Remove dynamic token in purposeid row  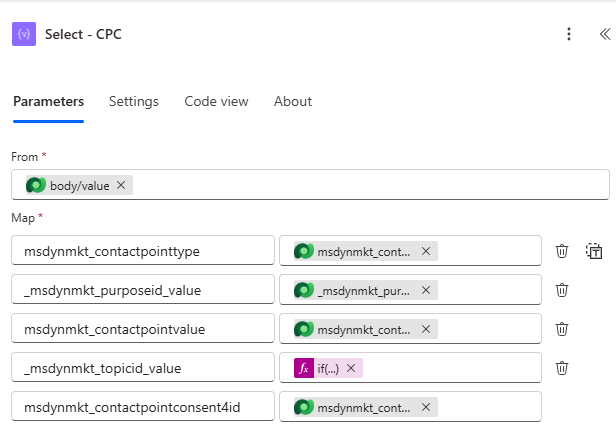(x=426, y=290)
